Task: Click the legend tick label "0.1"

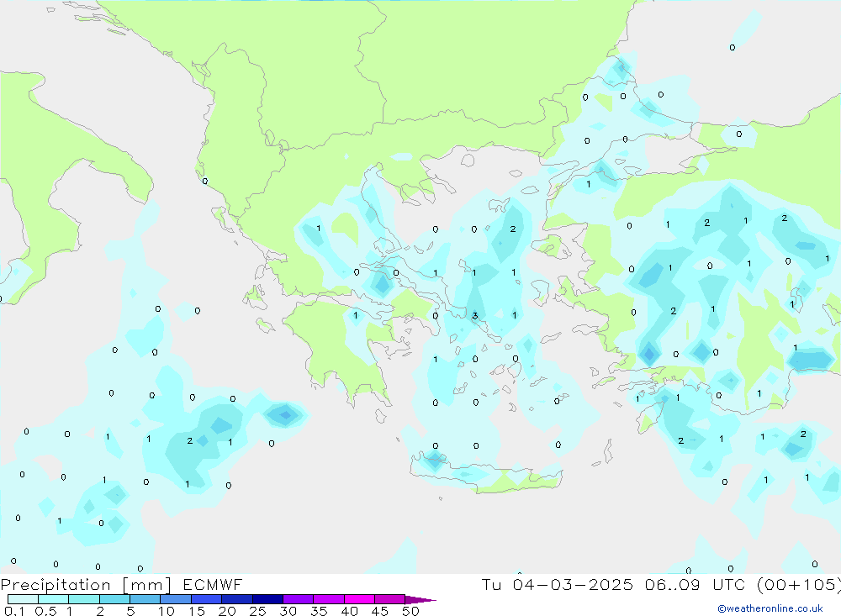Action: pyautogui.click(x=14, y=611)
